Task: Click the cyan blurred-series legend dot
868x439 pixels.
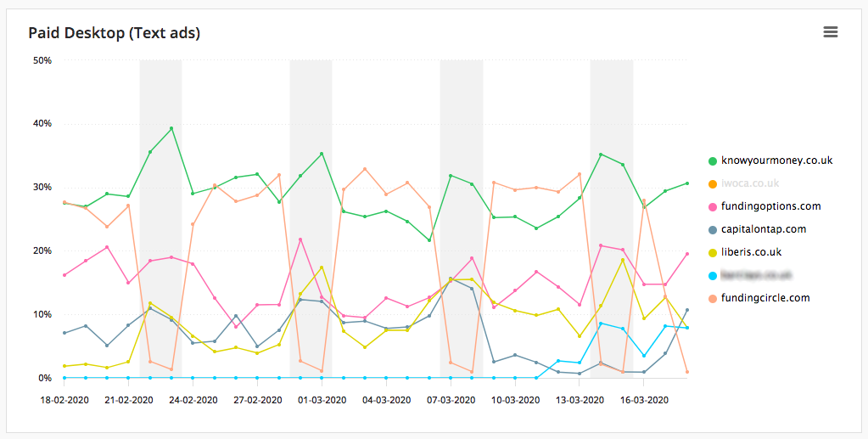Action: pyautogui.click(x=713, y=275)
